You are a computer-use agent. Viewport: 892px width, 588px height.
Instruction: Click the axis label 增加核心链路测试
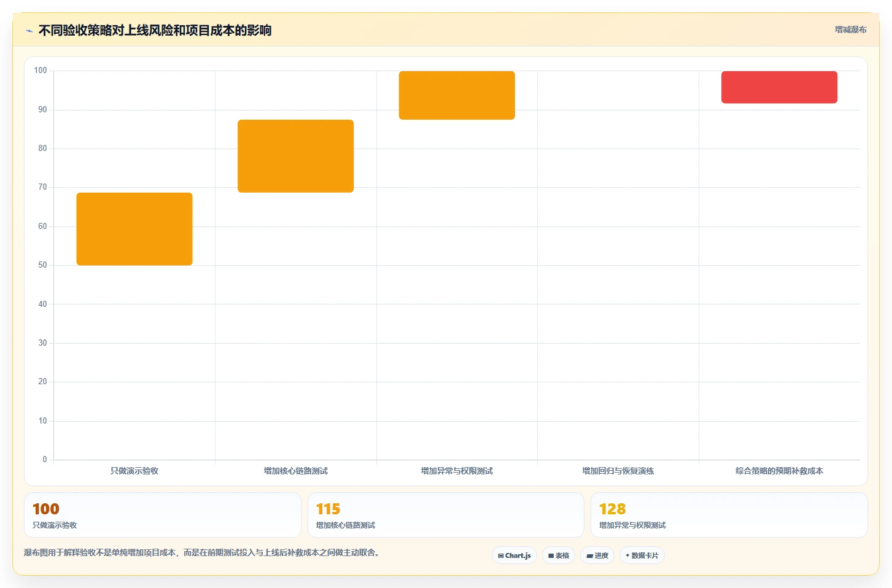coord(295,471)
